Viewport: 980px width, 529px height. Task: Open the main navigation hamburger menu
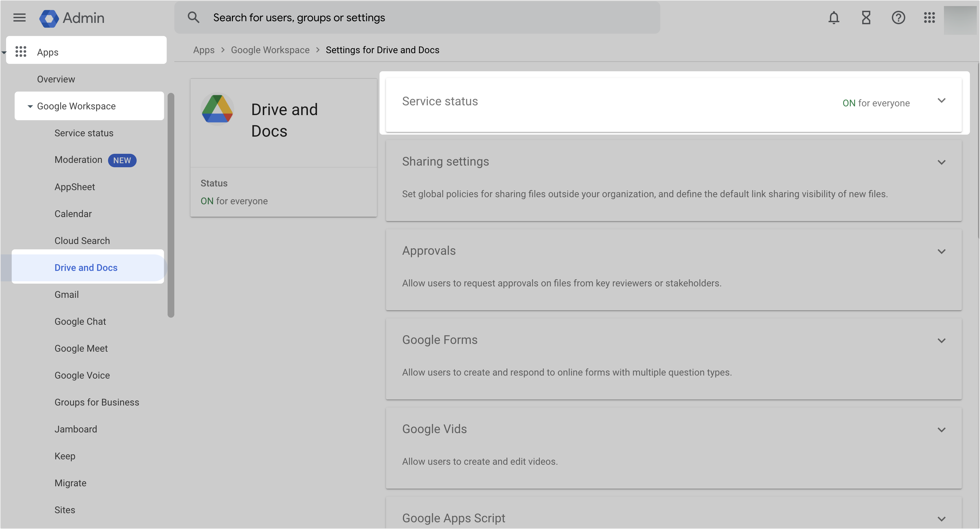[20, 17]
